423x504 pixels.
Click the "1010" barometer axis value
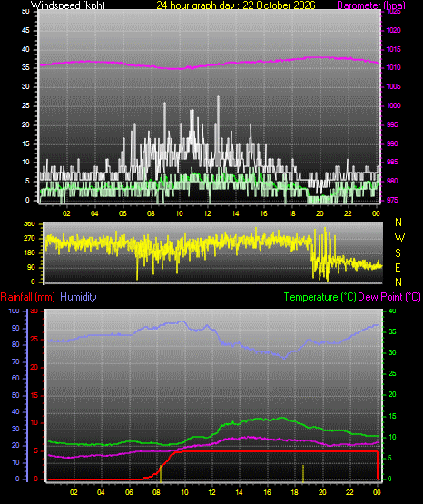pos(393,68)
